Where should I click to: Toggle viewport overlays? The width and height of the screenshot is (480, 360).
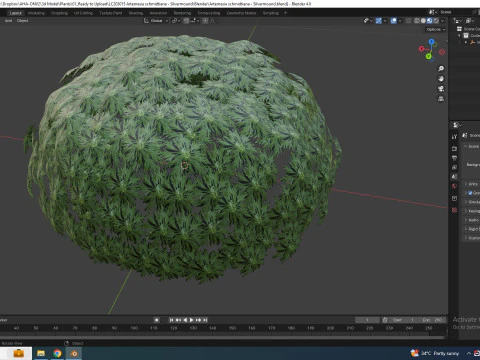(x=394, y=21)
